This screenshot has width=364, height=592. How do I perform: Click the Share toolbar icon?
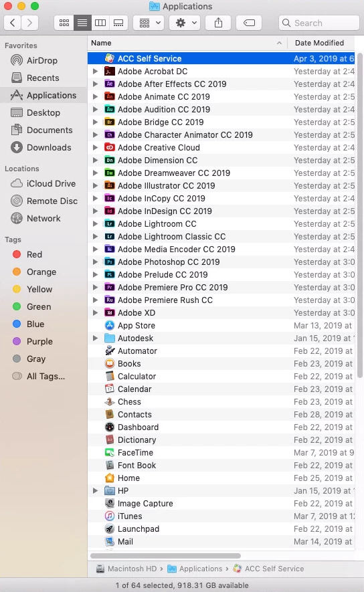(x=218, y=23)
